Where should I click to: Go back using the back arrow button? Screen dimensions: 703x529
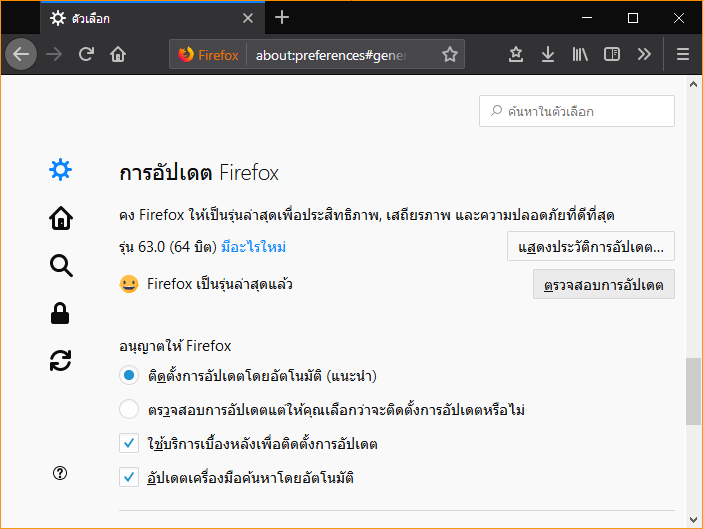21,54
